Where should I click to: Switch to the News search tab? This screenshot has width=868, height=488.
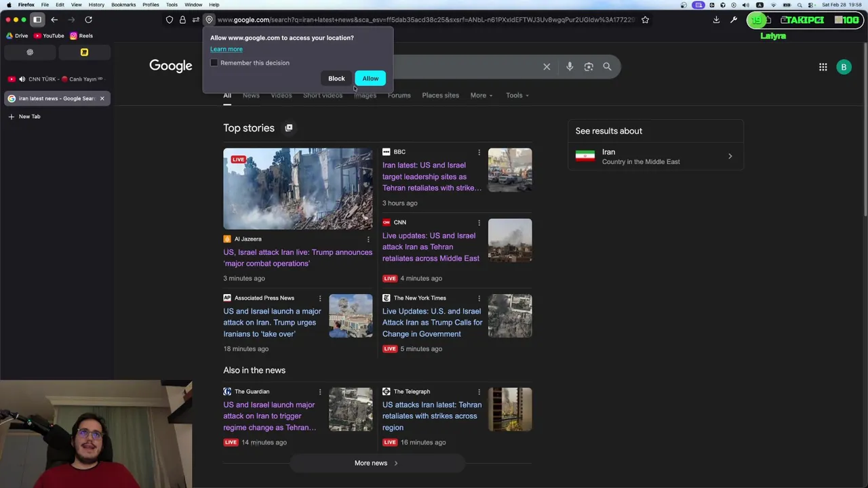tap(251, 96)
